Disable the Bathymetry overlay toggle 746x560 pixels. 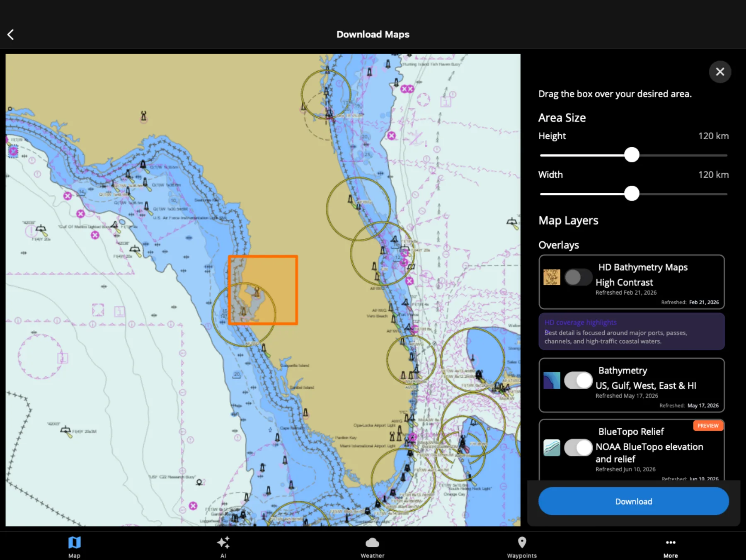579,380
